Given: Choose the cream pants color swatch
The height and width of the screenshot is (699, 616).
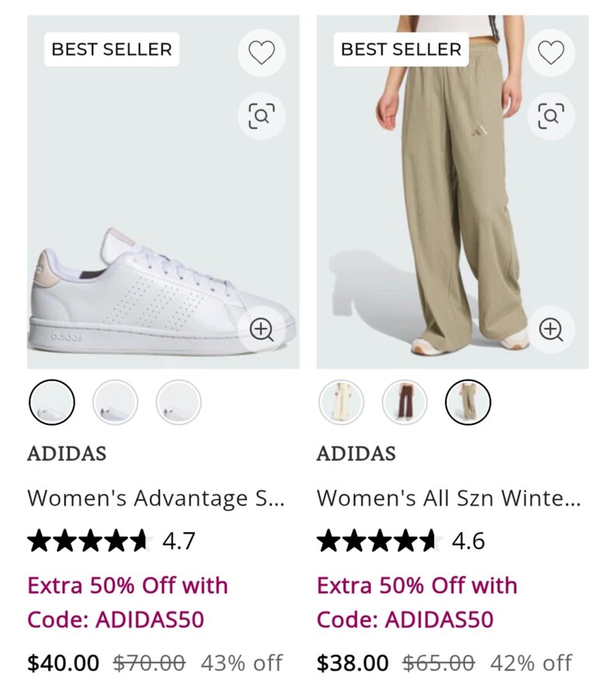Looking at the screenshot, I should (342, 402).
